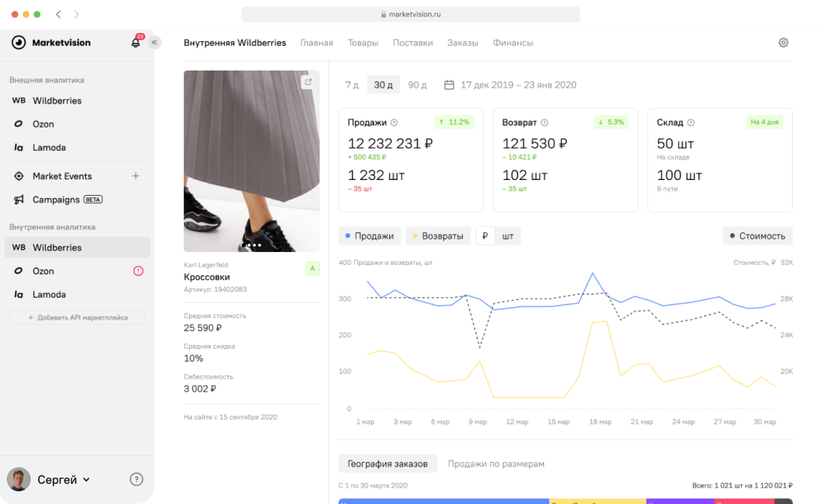Open Lamoda analytics from the sidebar
The image size is (822, 504).
[49, 148]
